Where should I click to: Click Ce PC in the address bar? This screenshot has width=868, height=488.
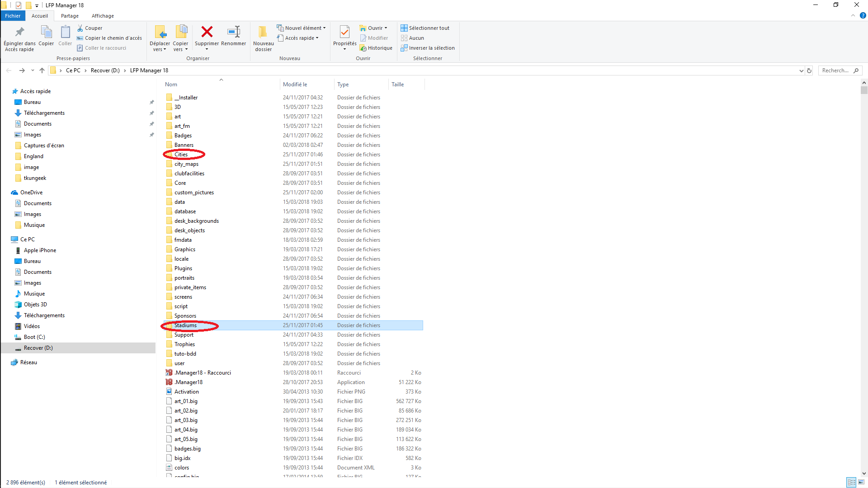click(x=73, y=70)
